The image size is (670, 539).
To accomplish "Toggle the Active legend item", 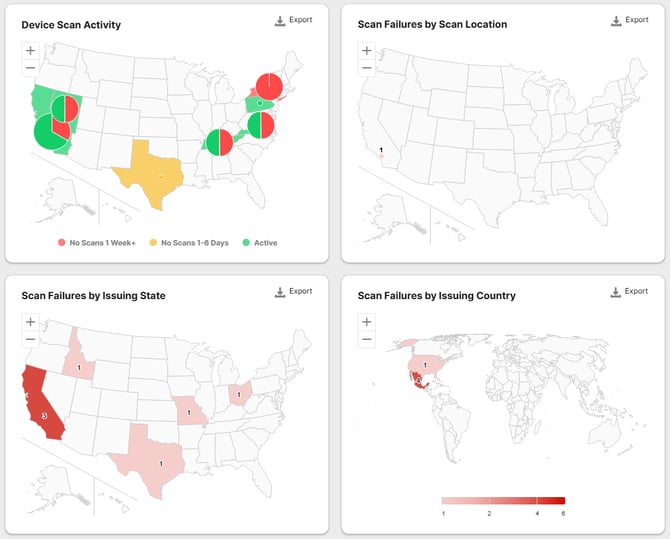I will (x=260, y=243).
